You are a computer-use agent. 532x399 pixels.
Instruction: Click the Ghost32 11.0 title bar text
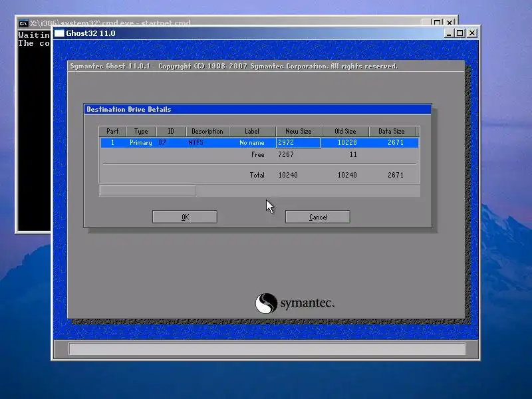(x=90, y=33)
